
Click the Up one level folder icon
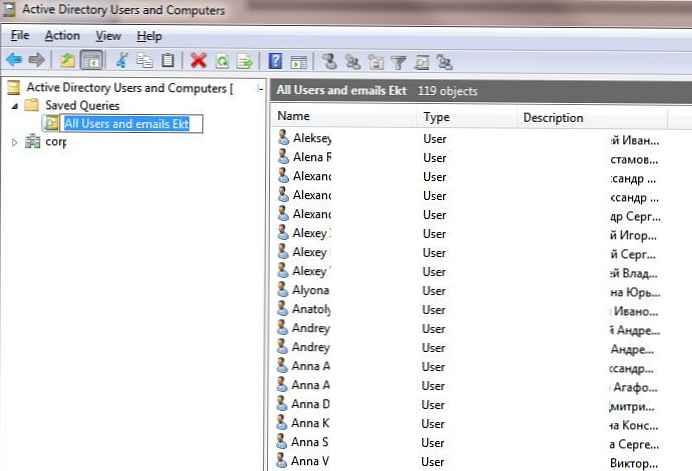[x=68, y=61]
